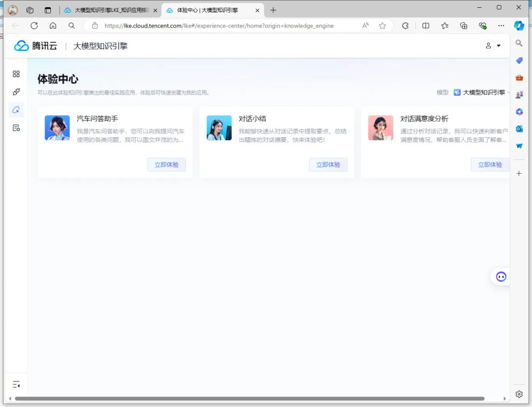Open the app grid icon in left sidebar
The width and height of the screenshot is (532, 407).
16,74
